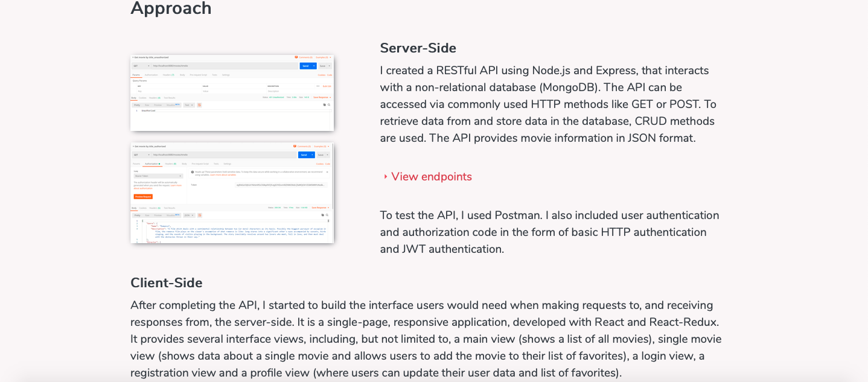Open the JSON format dropdown
868x382 pixels.
point(188,215)
